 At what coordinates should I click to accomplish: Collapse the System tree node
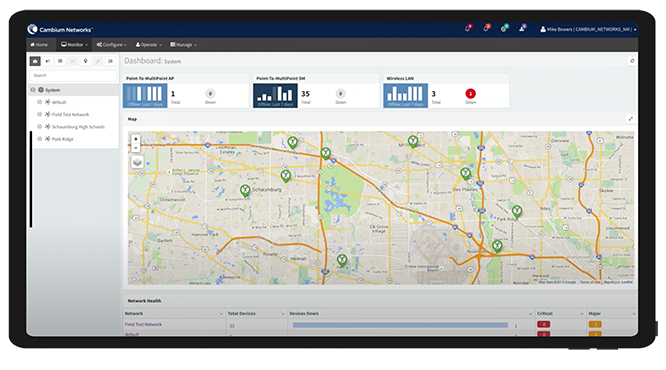click(33, 90)
